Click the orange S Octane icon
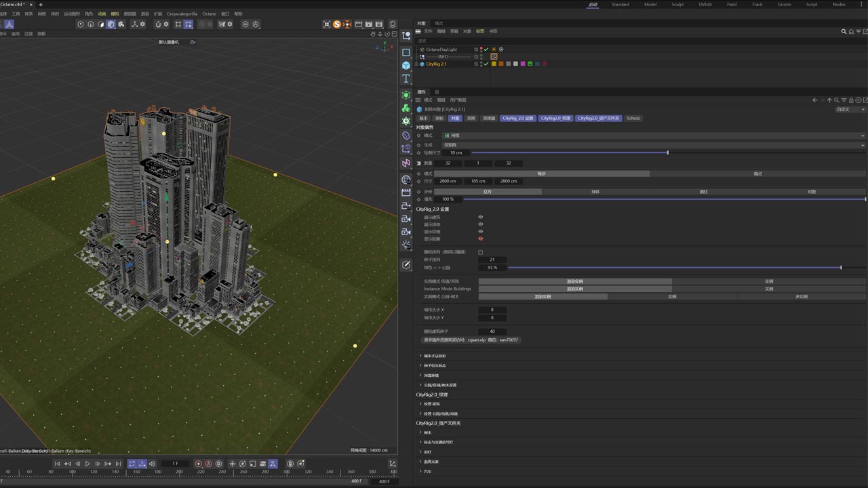Viewport: 868px width, 488px height. click(x=337, y=24)
